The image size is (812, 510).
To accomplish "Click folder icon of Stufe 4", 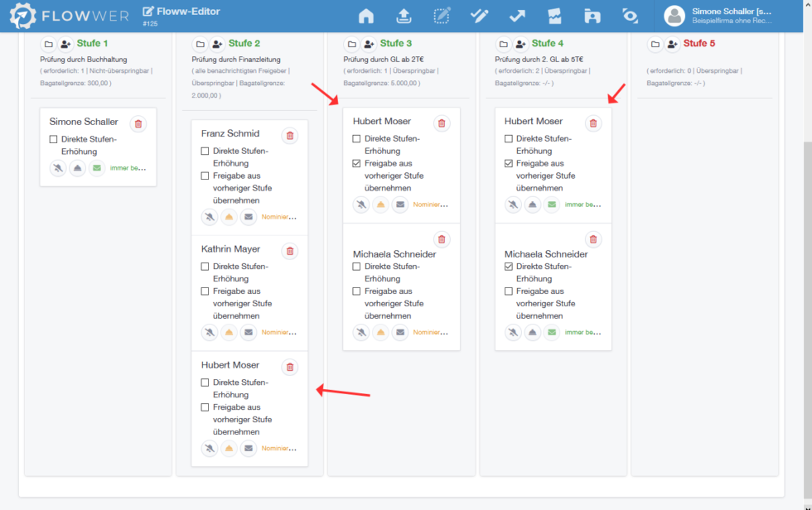I will pos(504,44).
